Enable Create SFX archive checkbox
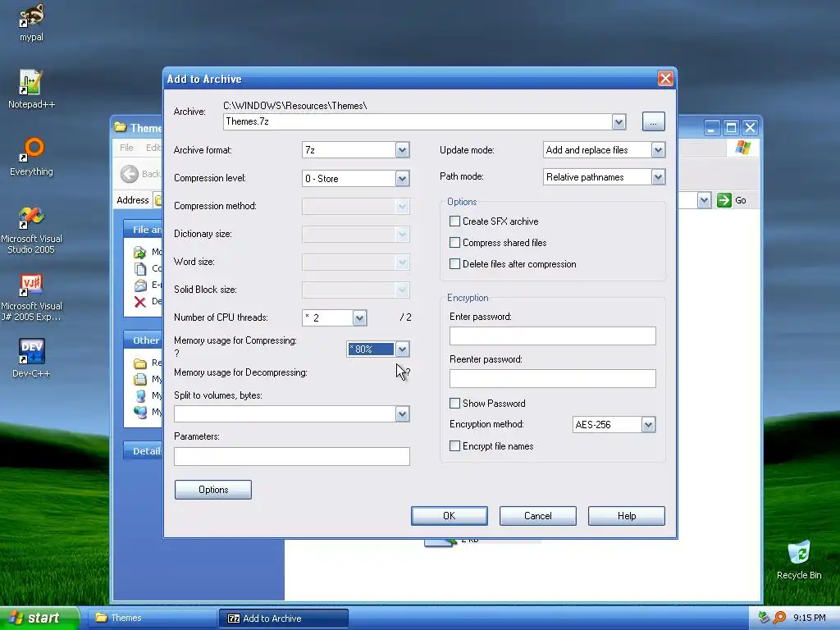The height and width of the screenshot is (630, 840). pyautogui.click(x=454, y=221)
